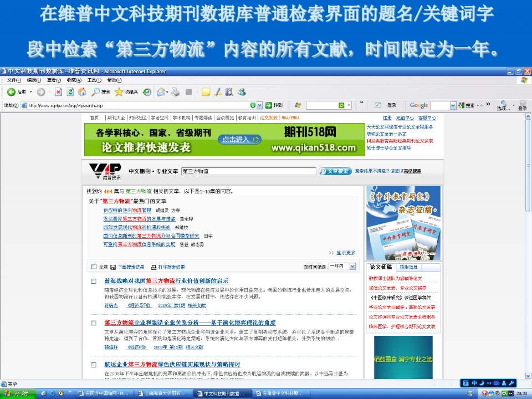Click the Mail envelope toolbar icon
The width and height of the screenshot is (532, 399).
point(161,92)
